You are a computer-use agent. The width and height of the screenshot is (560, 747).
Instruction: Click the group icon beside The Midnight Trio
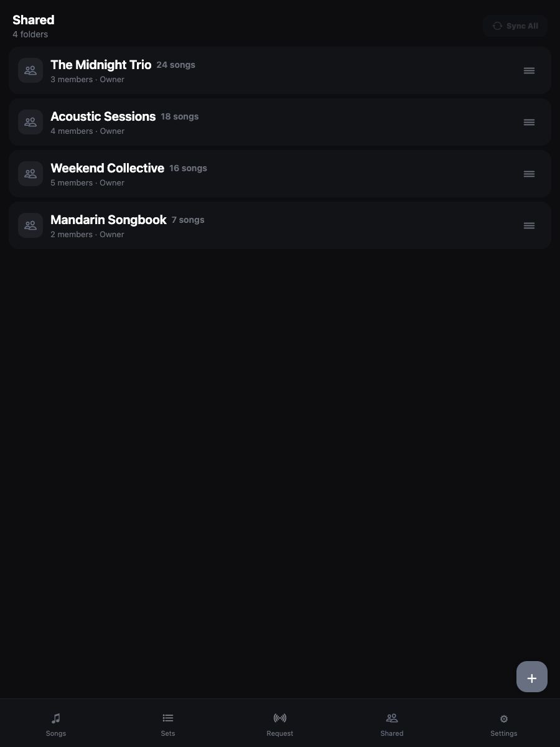pos(30,70)
